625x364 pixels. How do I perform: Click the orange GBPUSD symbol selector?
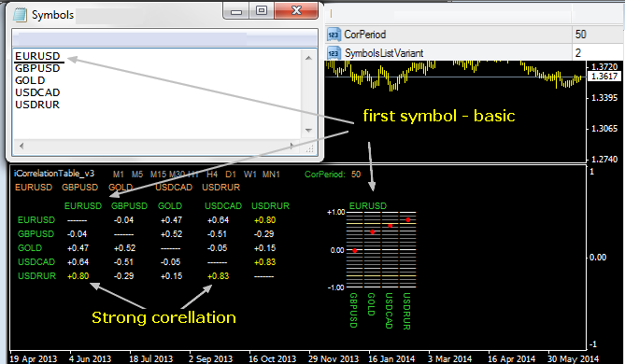pyautogui.click(x=79, y=188)
